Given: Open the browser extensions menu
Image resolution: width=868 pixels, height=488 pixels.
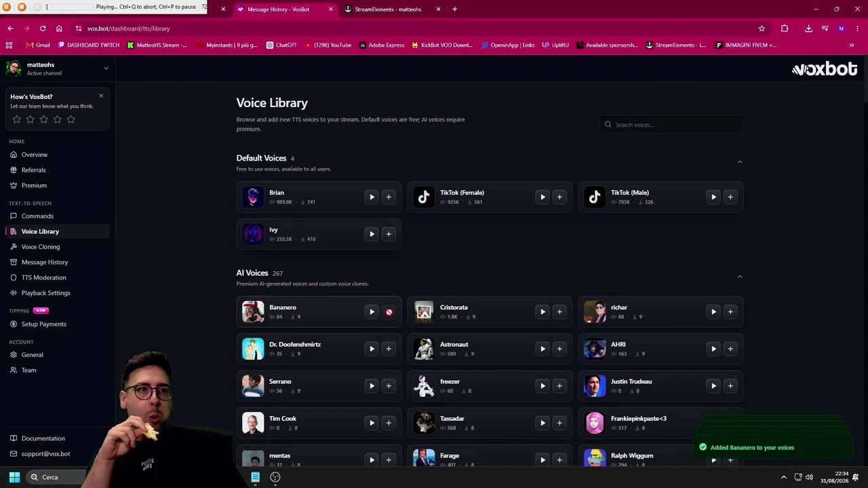Looking at the screenshot, I should click(x=785, y=28).
